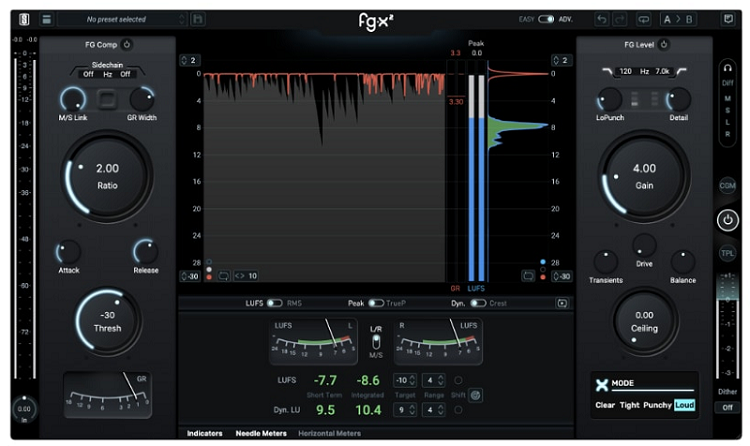Set Dither Off selector
This screenshot has height=446, width=750.
click(728, 407)
